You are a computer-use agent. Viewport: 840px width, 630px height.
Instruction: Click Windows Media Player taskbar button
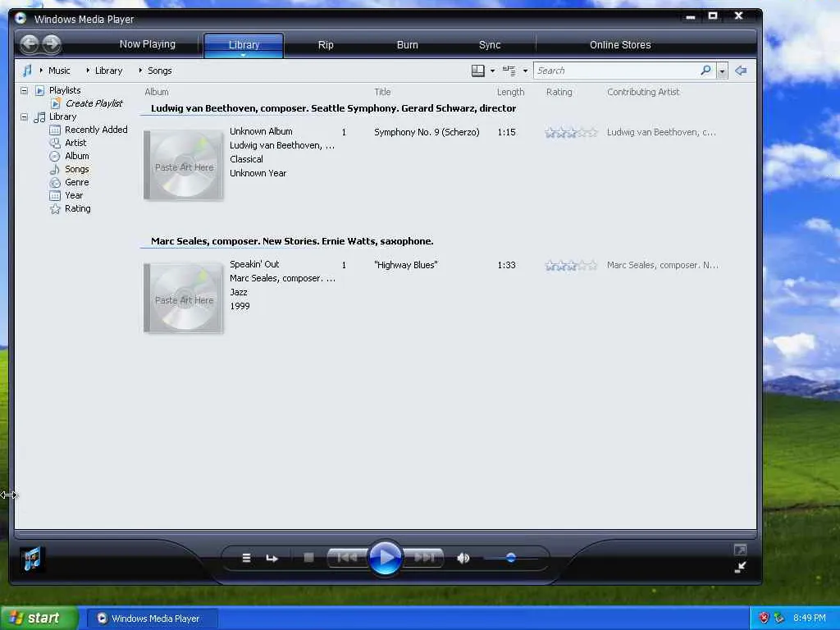click(152, 619)
